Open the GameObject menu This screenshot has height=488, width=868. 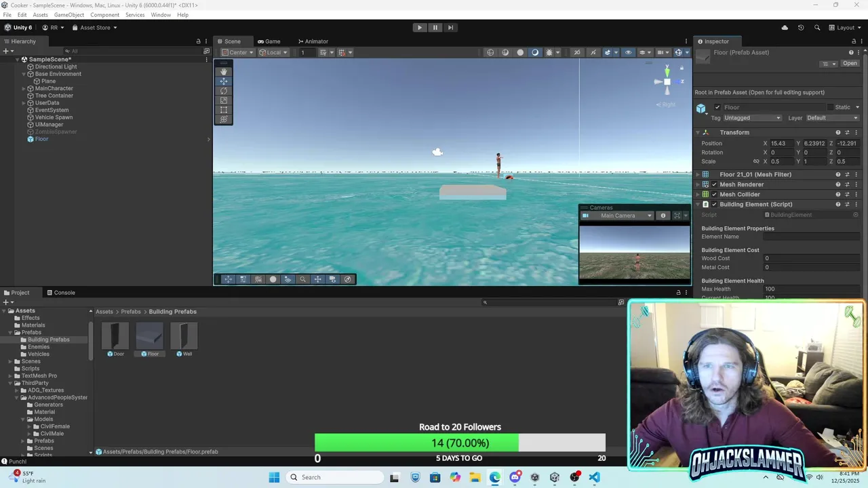pos(69,15)
